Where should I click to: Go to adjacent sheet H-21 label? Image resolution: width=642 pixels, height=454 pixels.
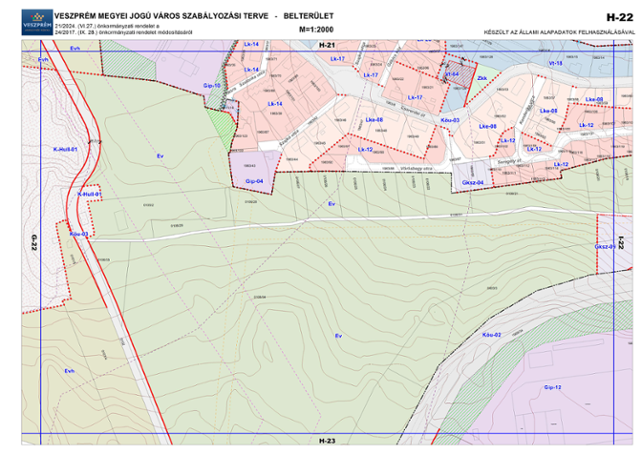[x=327, y=48]
